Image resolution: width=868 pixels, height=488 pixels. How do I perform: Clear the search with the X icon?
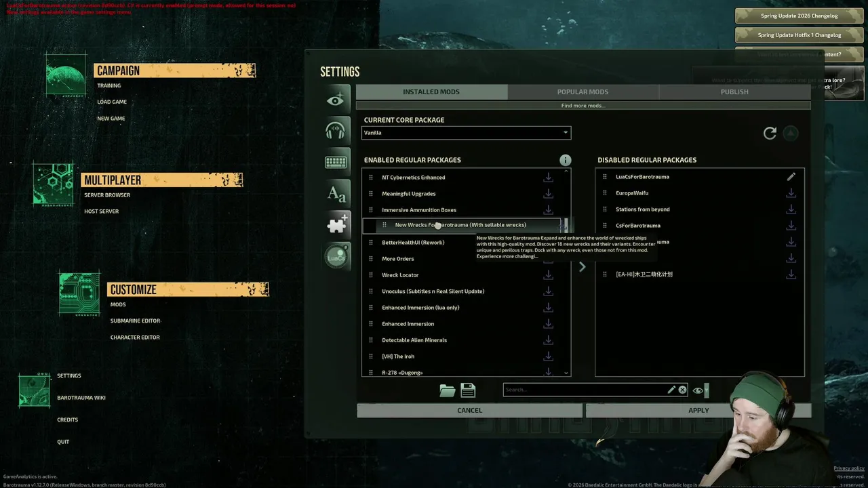pyautogui.click(x=683, y=390)
